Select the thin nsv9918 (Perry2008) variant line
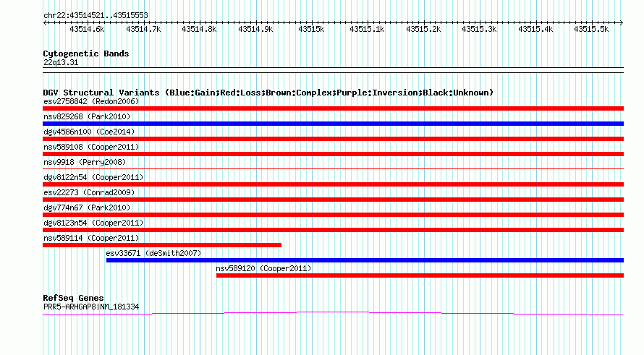Screen dimensions: 644x355 pyautogui.click(x=333, y=168)
